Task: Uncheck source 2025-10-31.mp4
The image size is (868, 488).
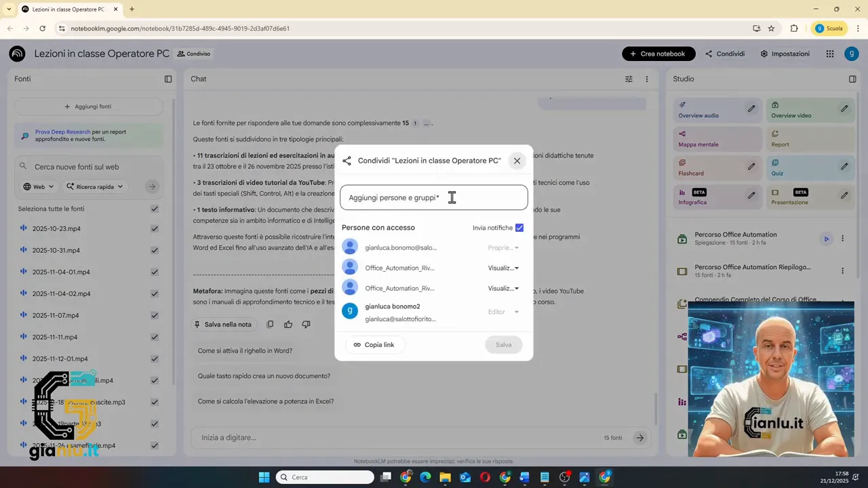Action: pos(155,250)
